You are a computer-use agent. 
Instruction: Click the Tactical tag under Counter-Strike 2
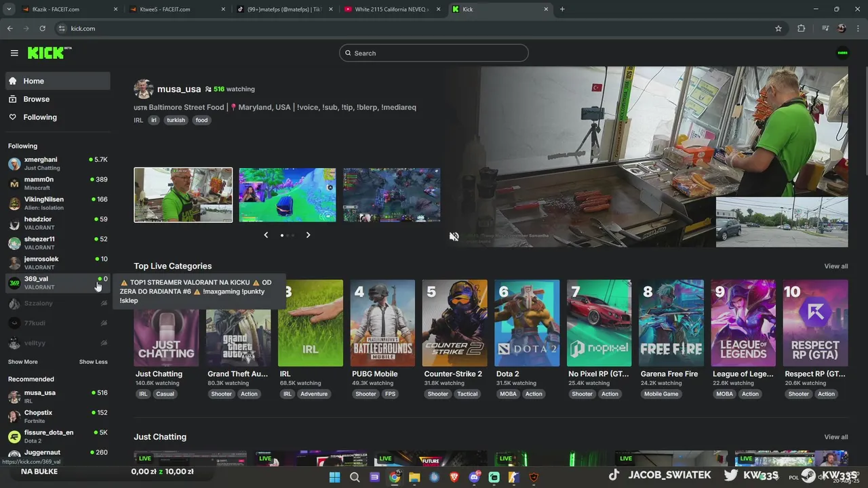pos(467,394)
